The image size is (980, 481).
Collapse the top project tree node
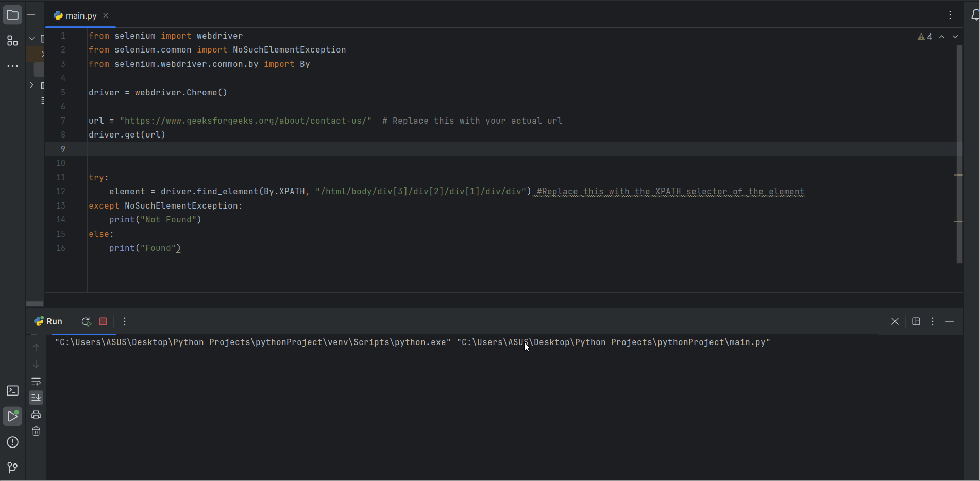tap(32, 39)
